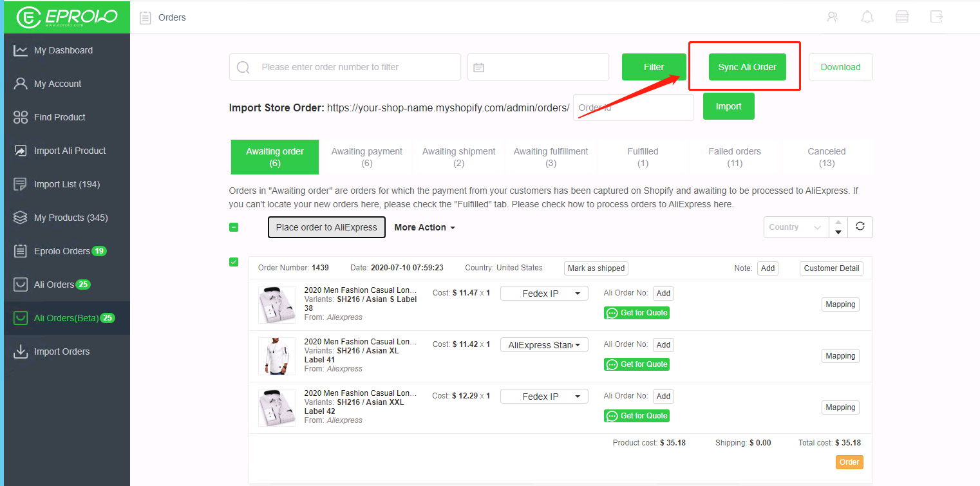Switch to the Awaiting payment tab
Viewport: 980px width, 486px height.
(x=367, y=157)
